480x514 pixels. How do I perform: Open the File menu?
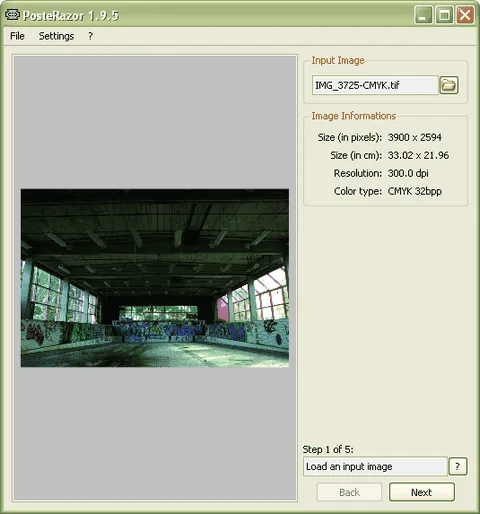17,36
